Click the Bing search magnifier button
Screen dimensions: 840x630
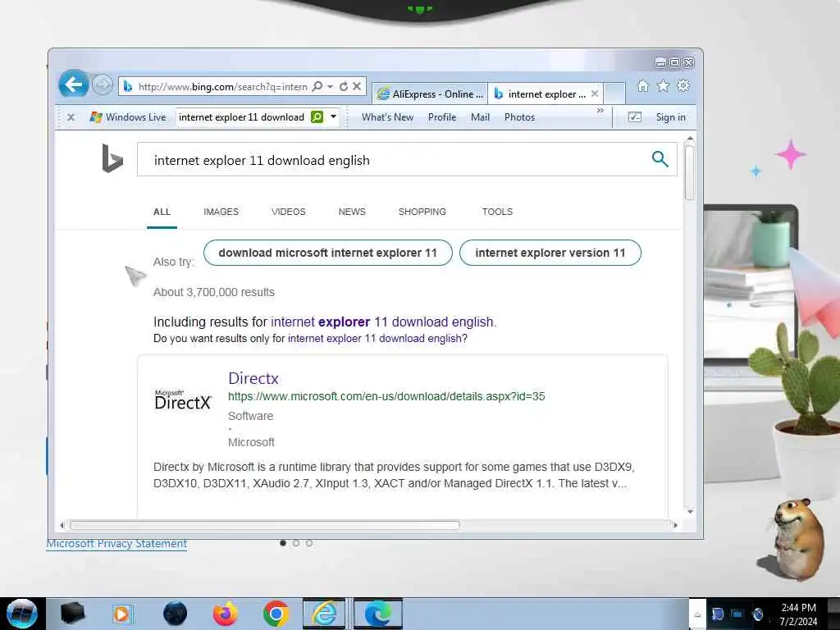660,159
